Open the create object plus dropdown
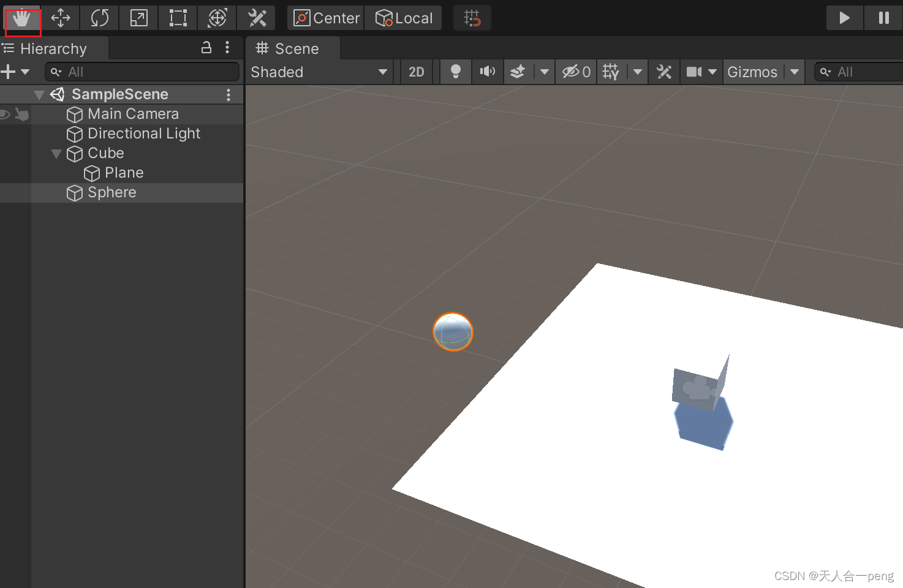 (x=15, y=72)
